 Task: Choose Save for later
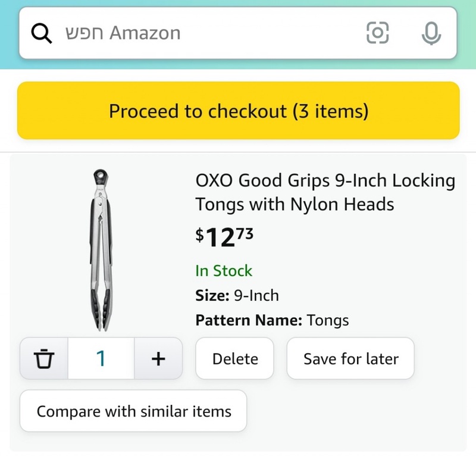click(x=350, y=359)
